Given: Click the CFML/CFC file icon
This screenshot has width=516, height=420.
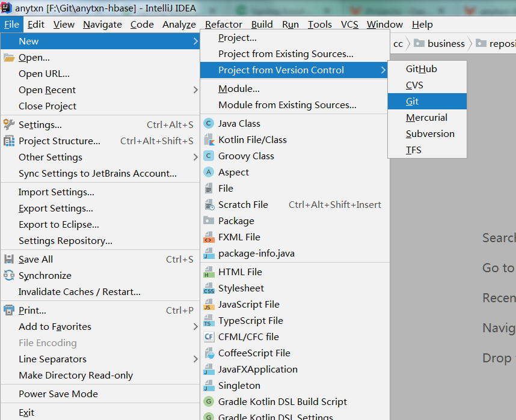Looking at the screenshot, I should (209, 337).
